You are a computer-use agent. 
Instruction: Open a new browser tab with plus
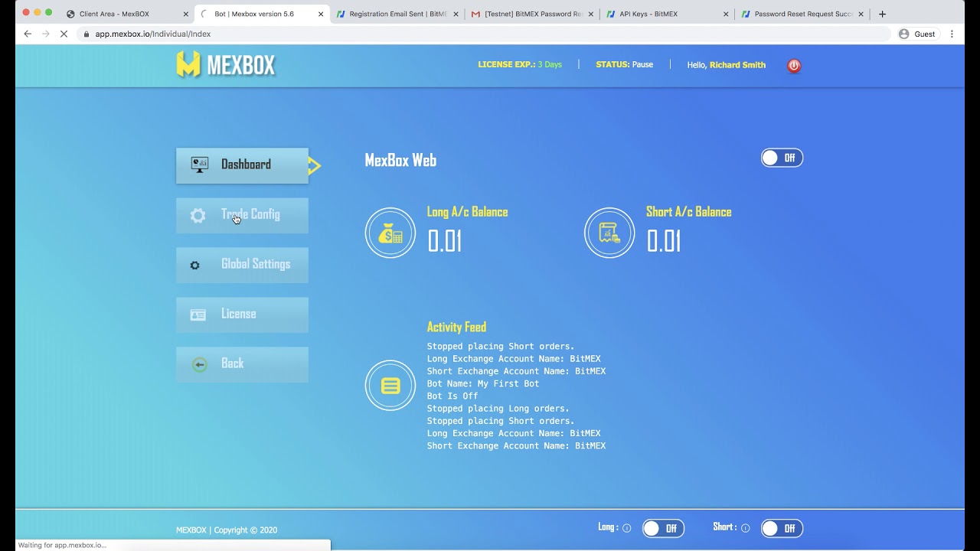(882, 14)
